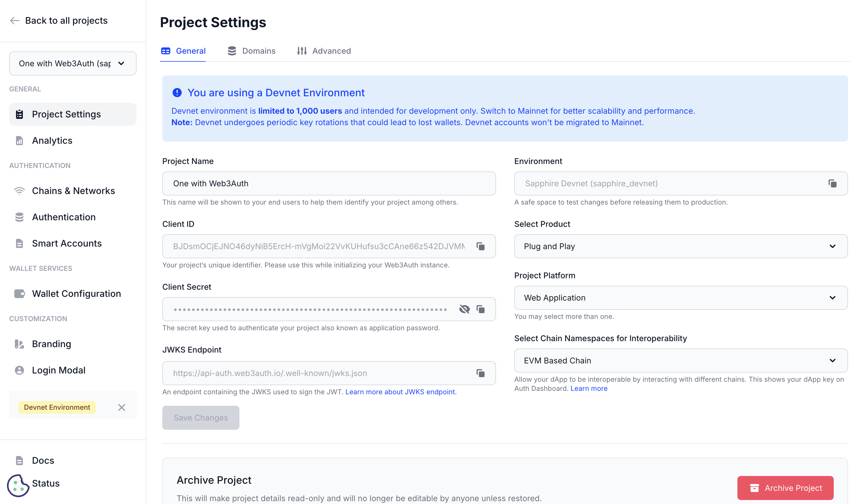Screen dimensions: 864x504
Task: Open Wallet Configuration
Action: point(77,293)
